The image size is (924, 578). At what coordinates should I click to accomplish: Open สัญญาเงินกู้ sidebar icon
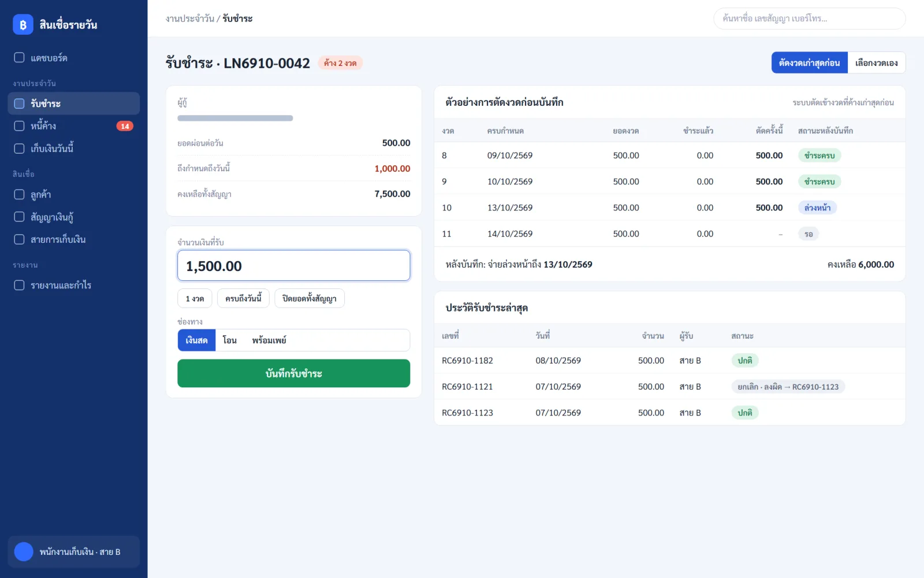point(19,217)
